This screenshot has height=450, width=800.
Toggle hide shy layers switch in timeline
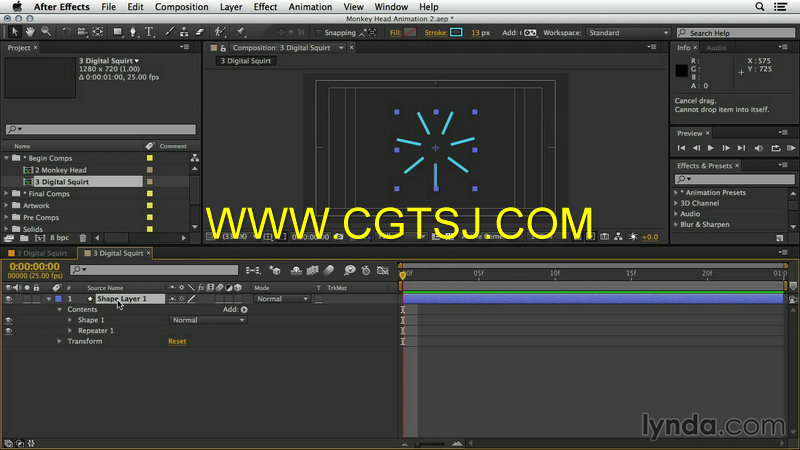296,270
